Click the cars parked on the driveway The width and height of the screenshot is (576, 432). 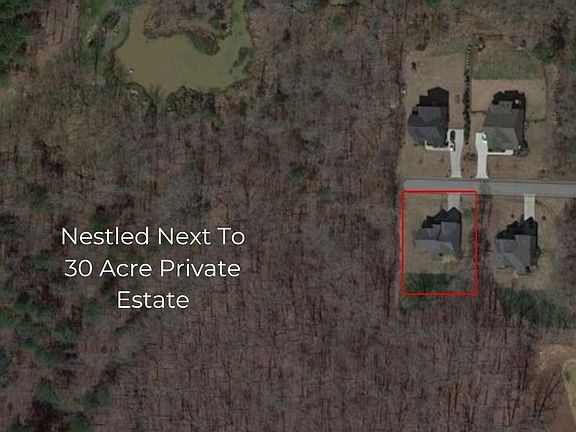452,140
